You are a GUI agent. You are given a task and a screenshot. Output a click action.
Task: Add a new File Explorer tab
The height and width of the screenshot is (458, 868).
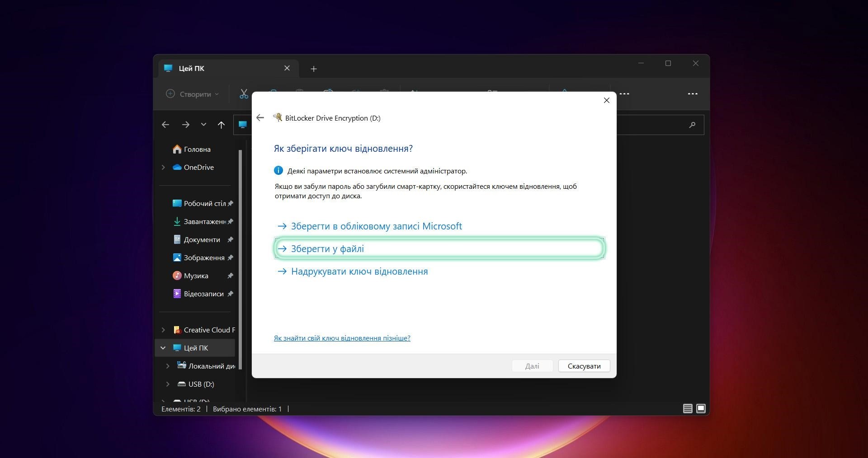coord(314,69)
